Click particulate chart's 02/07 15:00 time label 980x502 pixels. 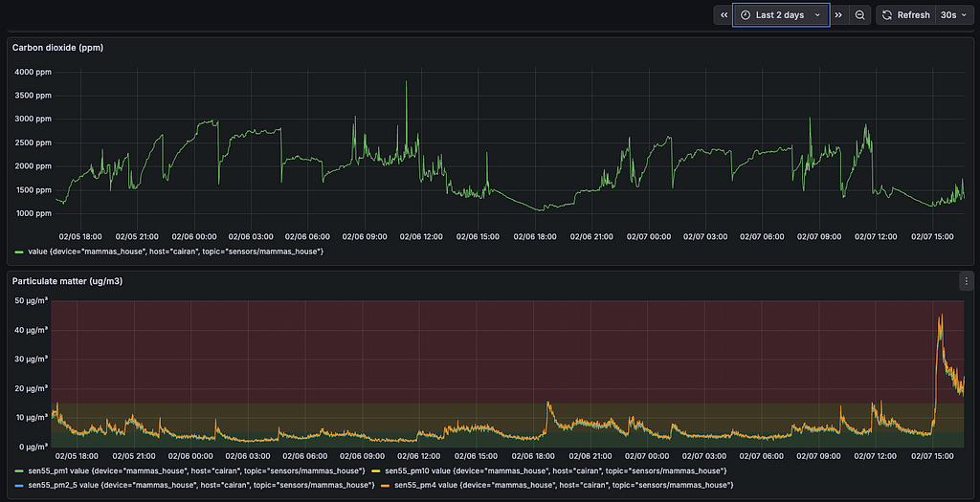coord(932,456)
